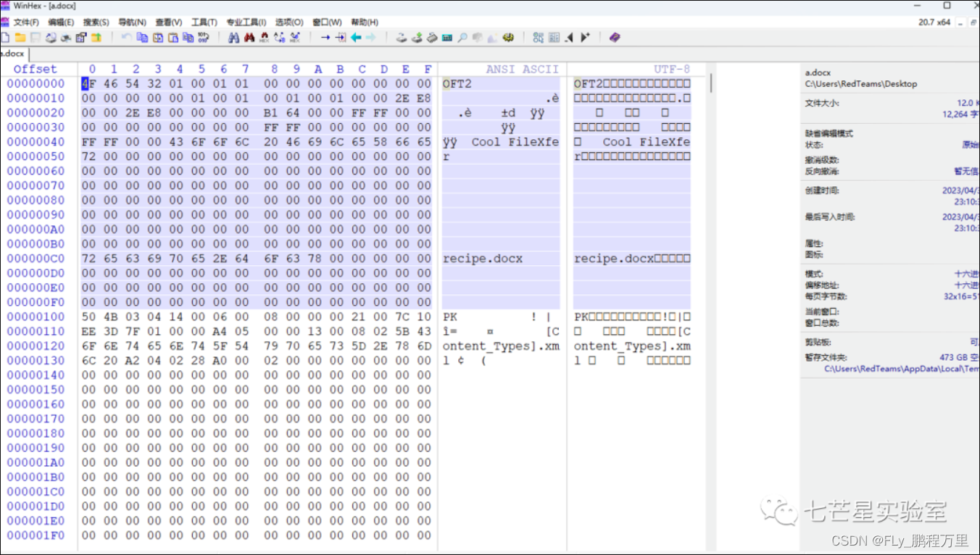Click 'ontent_Types].xm' in ANSI ASCII column
Image resolution: width=980 pixels, height=555 pixels.
point(501,346)
